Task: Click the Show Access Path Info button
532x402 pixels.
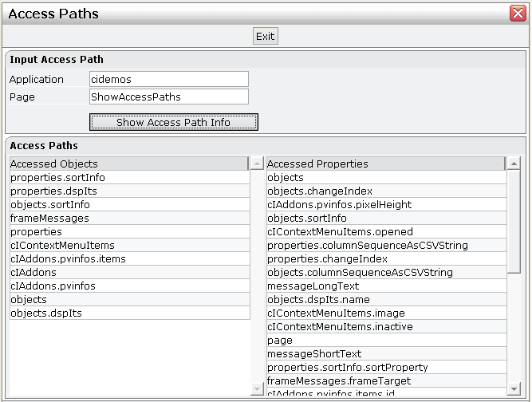Action: 173,122
